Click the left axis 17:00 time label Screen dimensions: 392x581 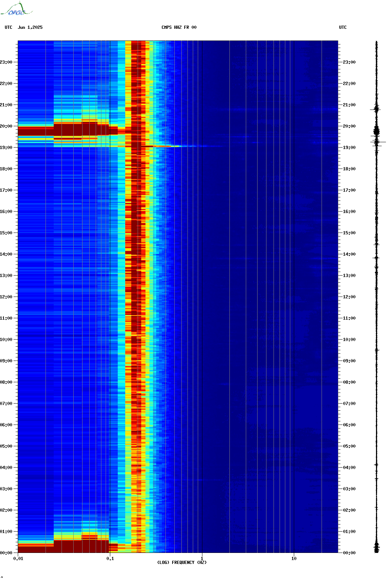[x=6, y=190]
